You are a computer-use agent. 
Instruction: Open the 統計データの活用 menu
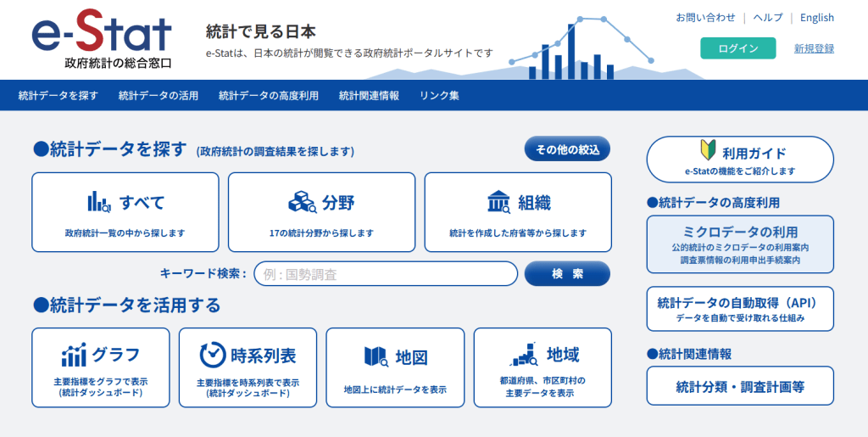click(159, 95)
